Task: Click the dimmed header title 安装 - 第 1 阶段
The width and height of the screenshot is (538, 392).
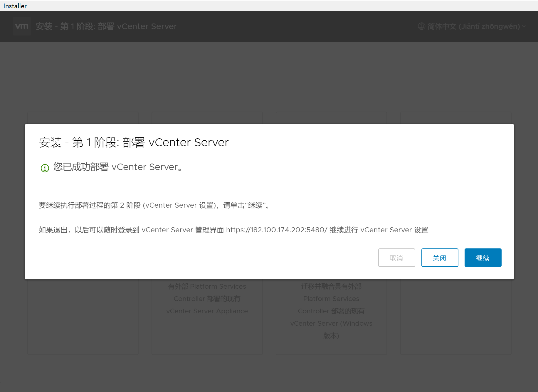Action: pos(106,26)
